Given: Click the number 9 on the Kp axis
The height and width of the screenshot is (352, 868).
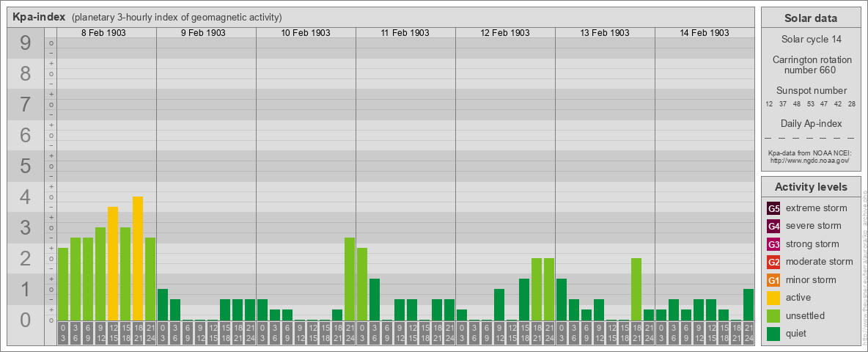Looking at the screenshot, I should (26, 43).
